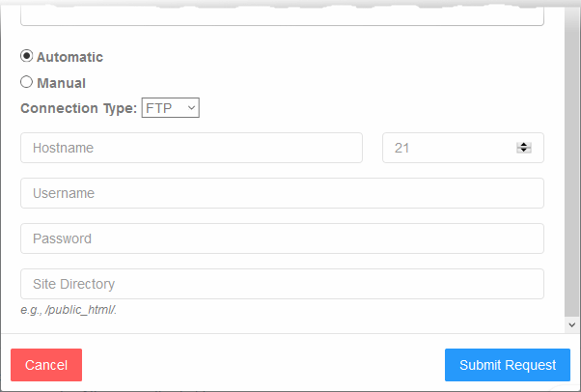Click the scrollbar down arrow
This screenshot has height=392, width=581.
pos(571,324)
